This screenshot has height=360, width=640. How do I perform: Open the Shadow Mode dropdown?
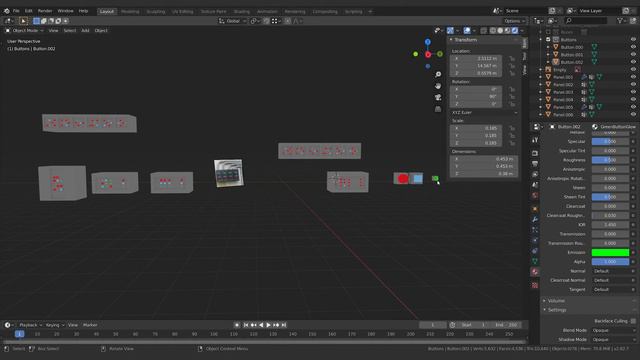point(613,340)
